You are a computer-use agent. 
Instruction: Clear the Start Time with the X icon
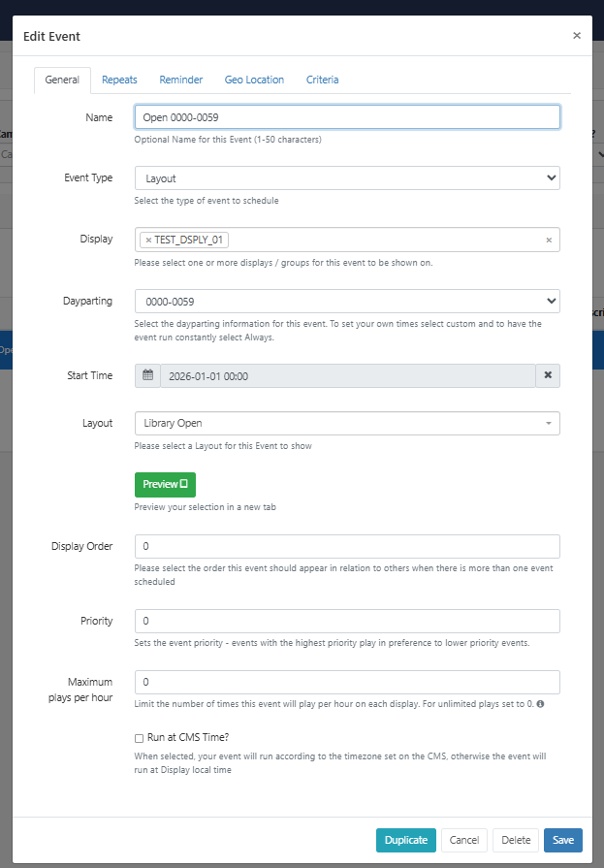click(x=547, y=375)
